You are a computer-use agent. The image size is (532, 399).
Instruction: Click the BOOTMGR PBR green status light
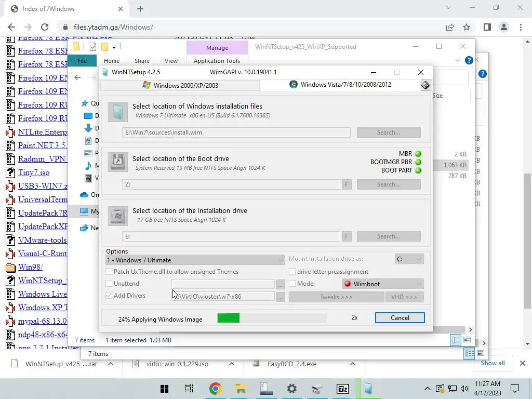coord(418,162)
